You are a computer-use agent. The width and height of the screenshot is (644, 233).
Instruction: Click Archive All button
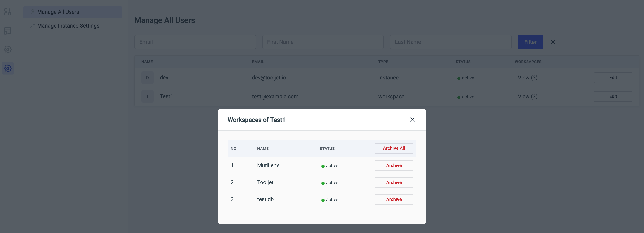pyautogui.click(x=393, y=148)
